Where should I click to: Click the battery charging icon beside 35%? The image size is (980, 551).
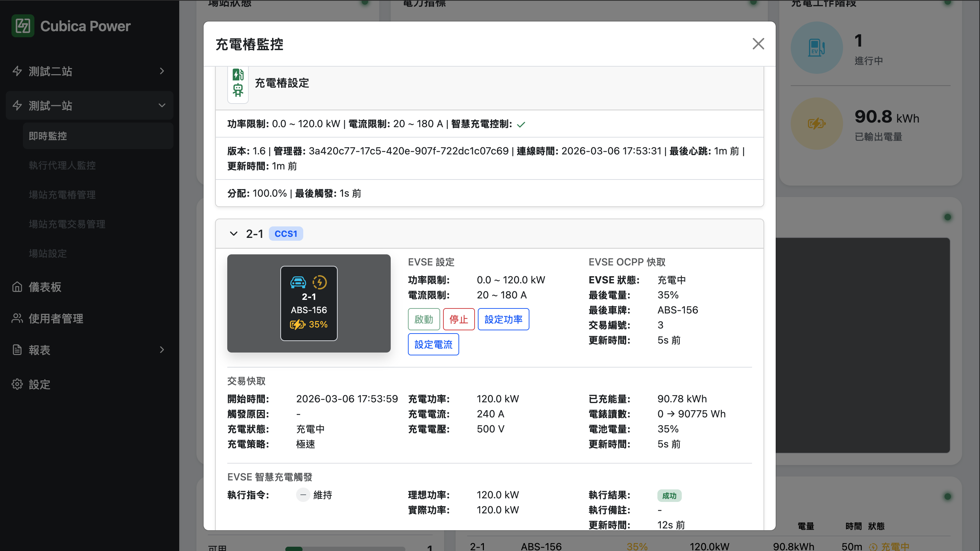coord(297,324)
